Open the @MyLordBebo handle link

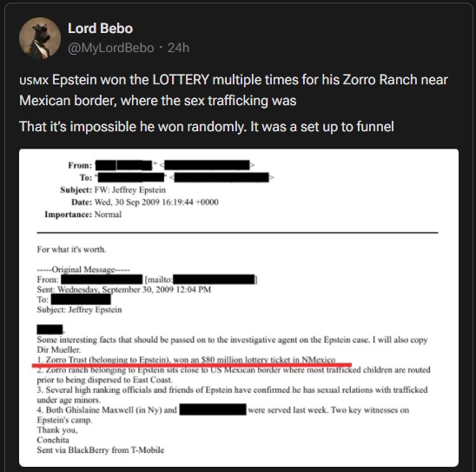(x=111, y=48)
